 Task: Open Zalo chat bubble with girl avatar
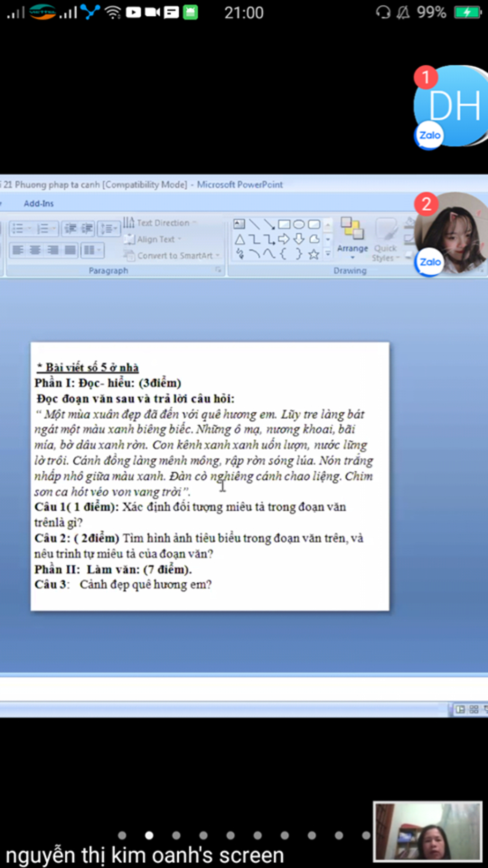point(450,234)
